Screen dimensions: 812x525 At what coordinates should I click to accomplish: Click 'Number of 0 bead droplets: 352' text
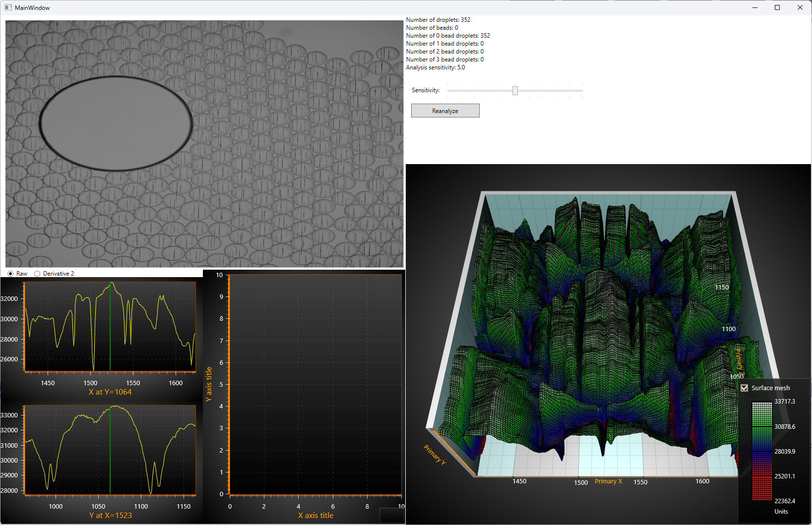click(448, 36)
